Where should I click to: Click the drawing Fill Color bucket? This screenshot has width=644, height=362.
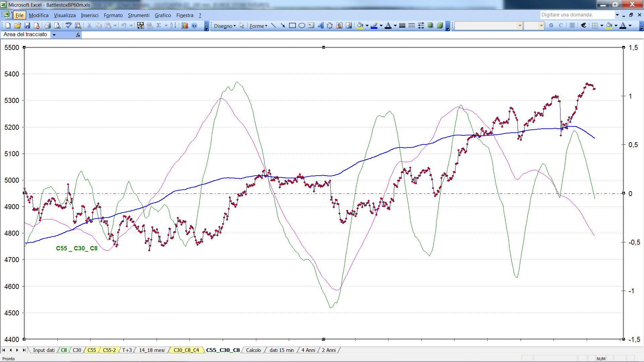(x=360, y=25)
